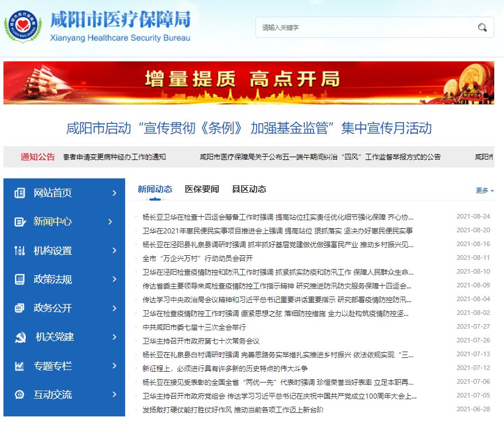Open news 全市“万企兴万村”行动动员会召开

tap(197, 259)
